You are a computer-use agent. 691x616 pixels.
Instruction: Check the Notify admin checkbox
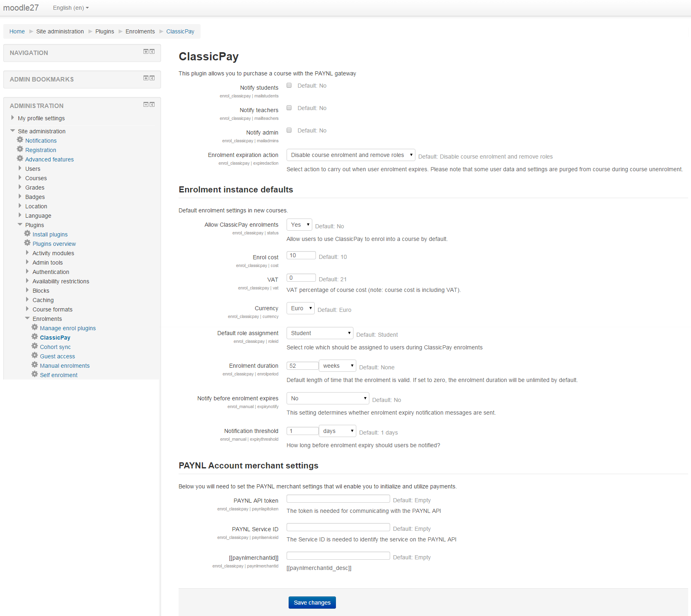coord(289,130)
